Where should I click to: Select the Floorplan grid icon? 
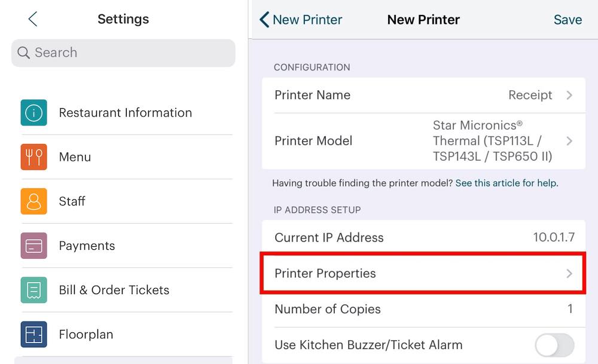[33, 335]
